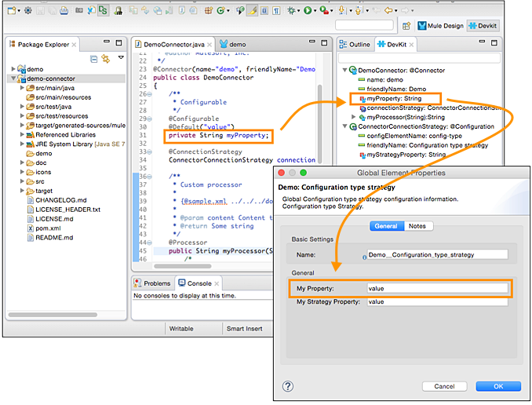Click the My Property input field
This screenshot has height=405, width=532.
(x=437, y=288)
